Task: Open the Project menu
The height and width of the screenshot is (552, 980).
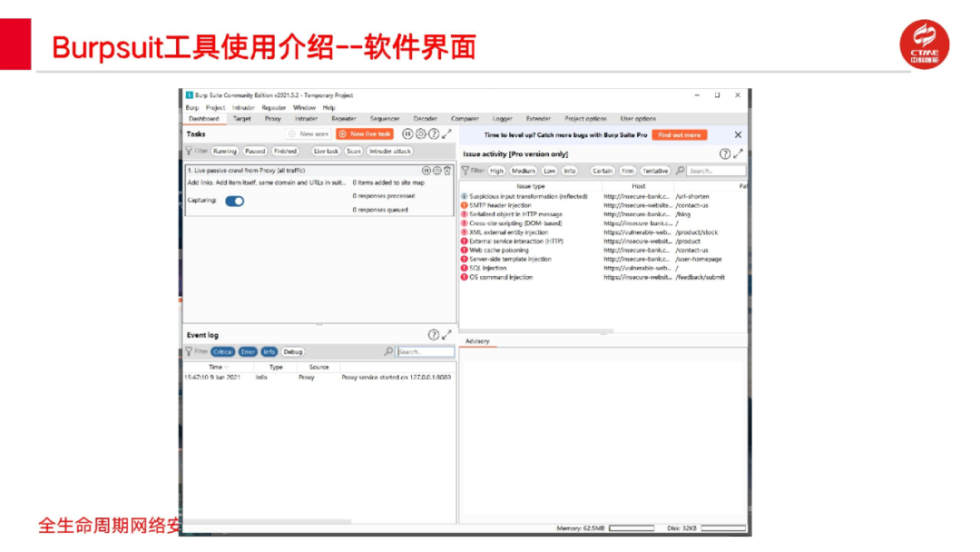Action: pyautogui.click(x=216, y=107)
